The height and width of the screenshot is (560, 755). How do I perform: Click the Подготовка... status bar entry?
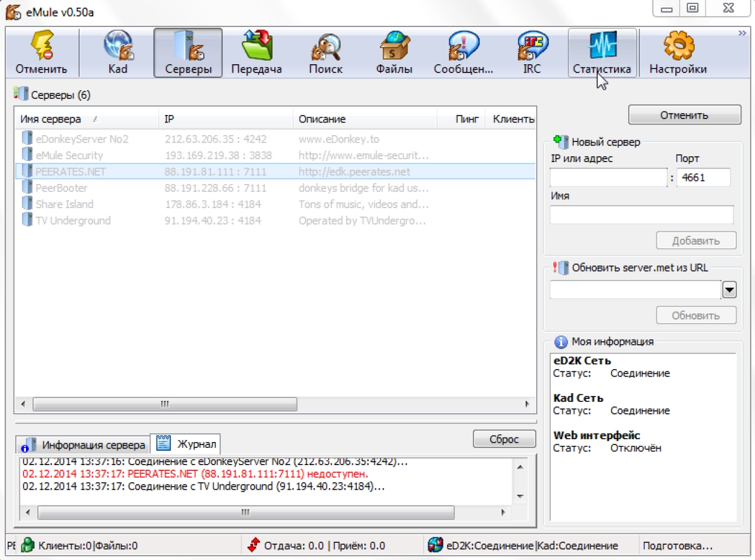coord(678,546)
